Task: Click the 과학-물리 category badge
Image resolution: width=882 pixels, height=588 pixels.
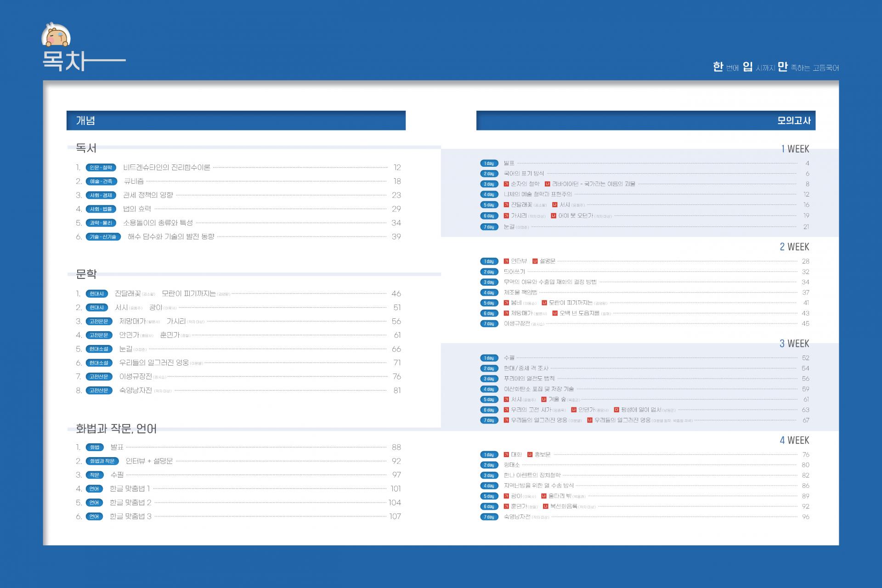Action: [x=101, y=223]
